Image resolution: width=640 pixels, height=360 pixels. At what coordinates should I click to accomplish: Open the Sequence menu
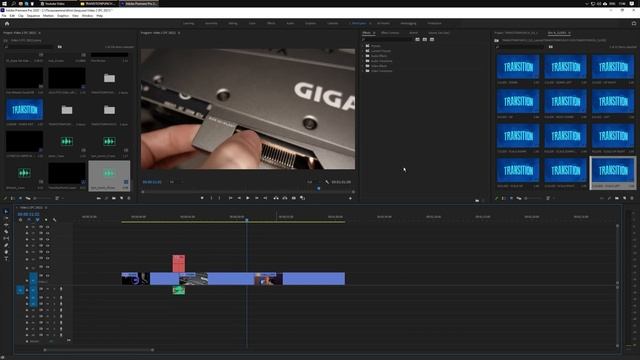(x=33, y=16)
